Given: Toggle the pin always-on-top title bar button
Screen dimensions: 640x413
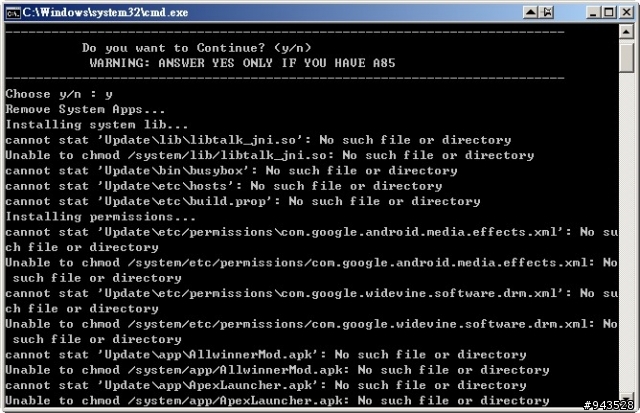Looking at the screenshot, I should 547,12.
